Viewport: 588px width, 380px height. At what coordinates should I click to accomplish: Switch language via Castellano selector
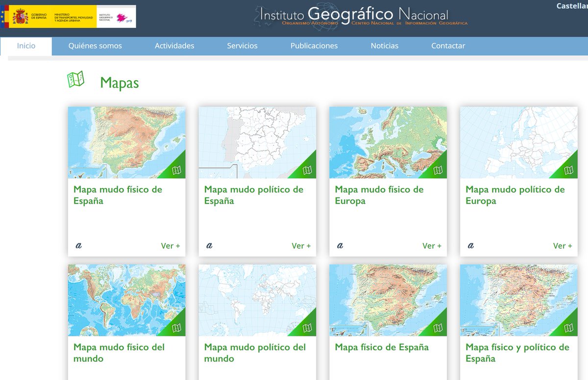click(572, 6)
